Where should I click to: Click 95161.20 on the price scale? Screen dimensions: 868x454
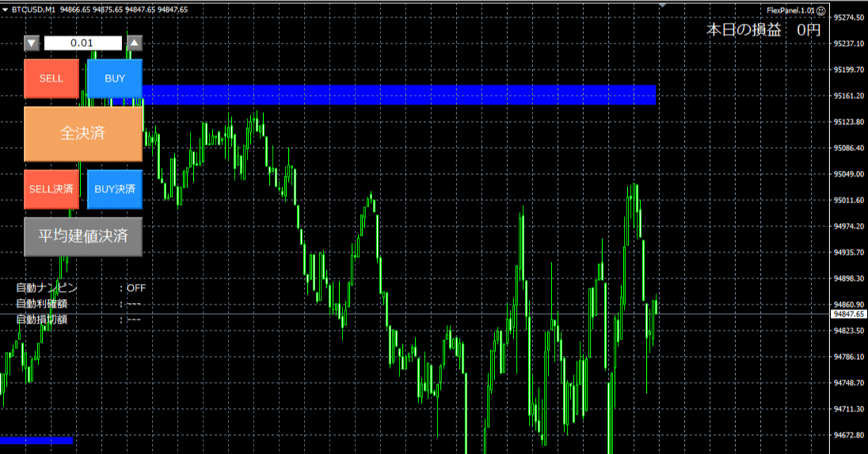[x=849, y=96]
